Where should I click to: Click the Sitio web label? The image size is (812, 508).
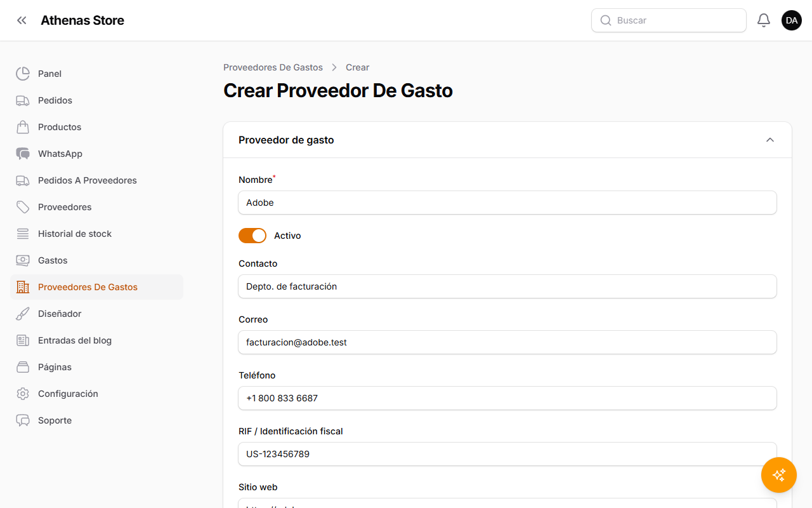click(x=258, y=487)
